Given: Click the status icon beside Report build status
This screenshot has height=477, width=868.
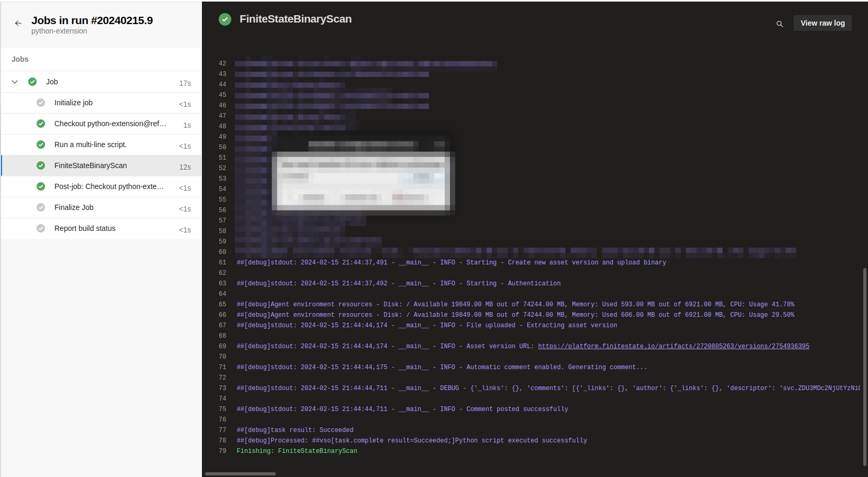Looking at the screenshot, I should click(41, 228).
